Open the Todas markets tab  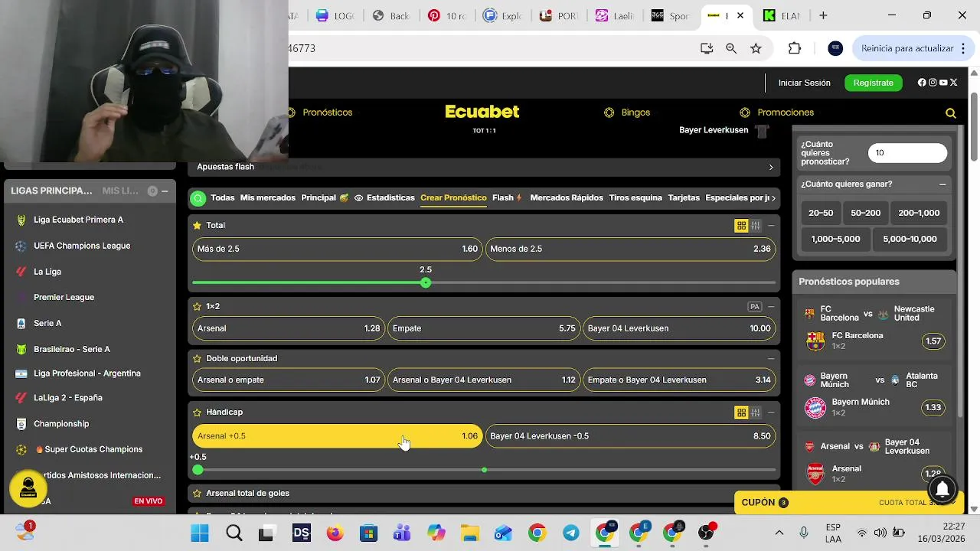(x=223, y=197)
